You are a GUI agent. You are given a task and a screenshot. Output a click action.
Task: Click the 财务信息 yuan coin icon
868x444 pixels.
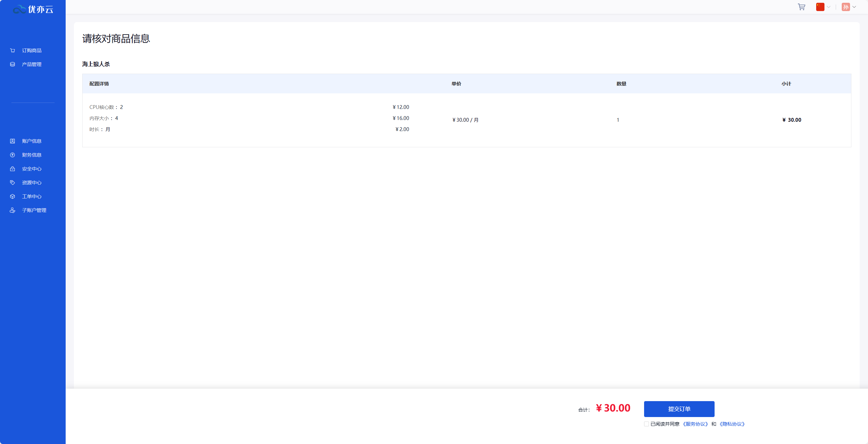12,155
